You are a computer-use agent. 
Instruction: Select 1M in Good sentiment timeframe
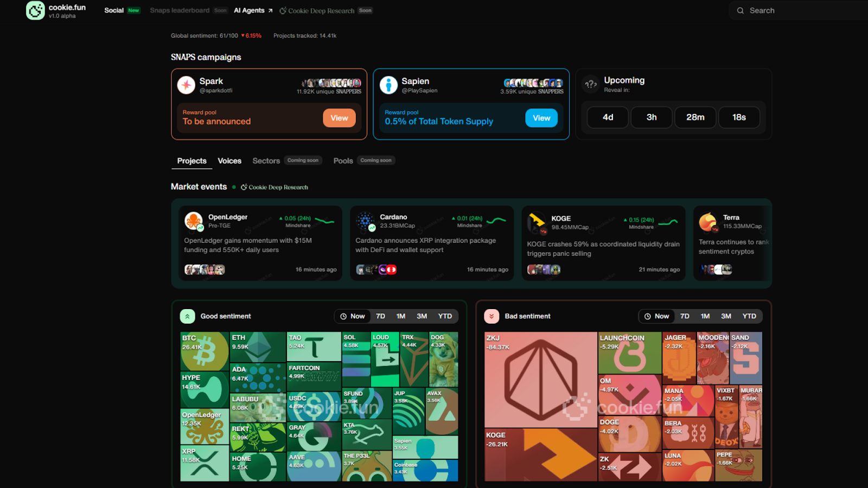[401, 316]
